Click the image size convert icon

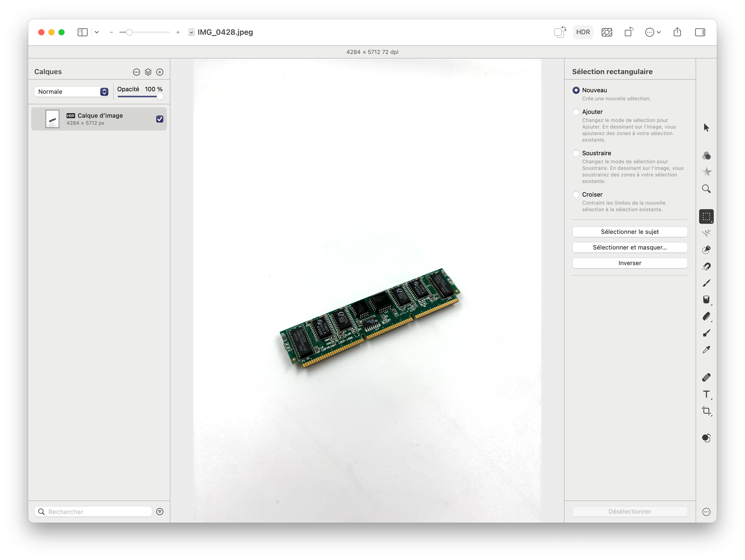[560, 32]
